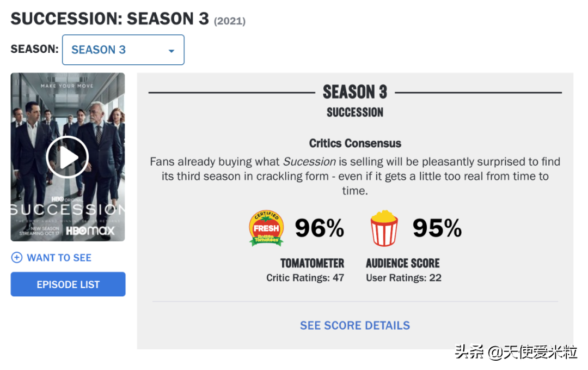Image resolution: width=588 pixels, height=370 pixels.
Task: Select the Tomatometer label
Action: tap(312, 263)
